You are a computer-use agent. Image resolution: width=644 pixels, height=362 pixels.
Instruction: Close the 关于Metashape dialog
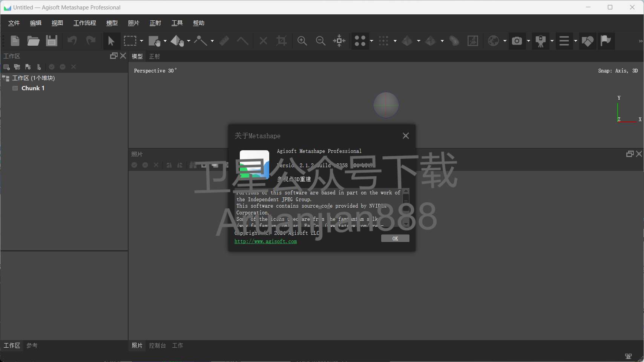point(406,136)
